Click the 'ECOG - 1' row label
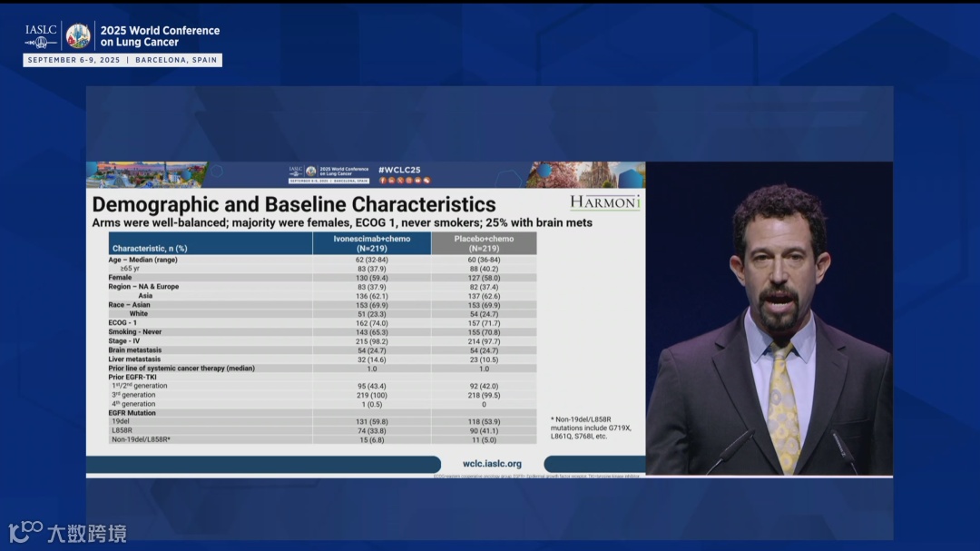The width and height of the screenshot is (980, 551). coord(122,323)
